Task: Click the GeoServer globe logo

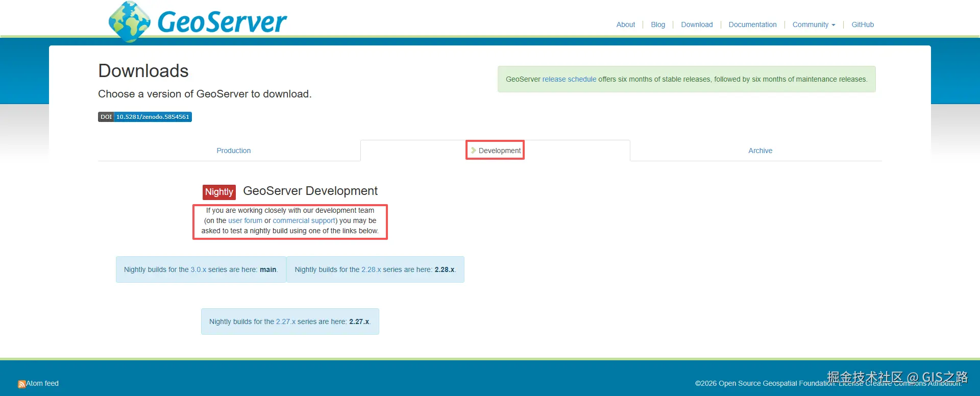Action: coord(130,21)
